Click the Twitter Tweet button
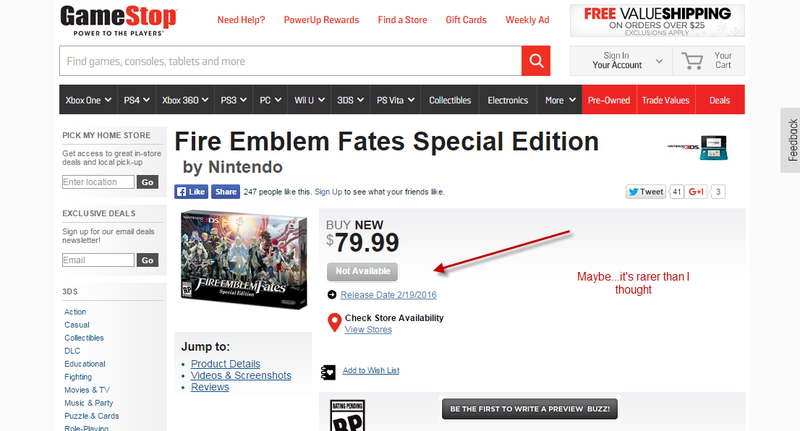 (646, 192)
